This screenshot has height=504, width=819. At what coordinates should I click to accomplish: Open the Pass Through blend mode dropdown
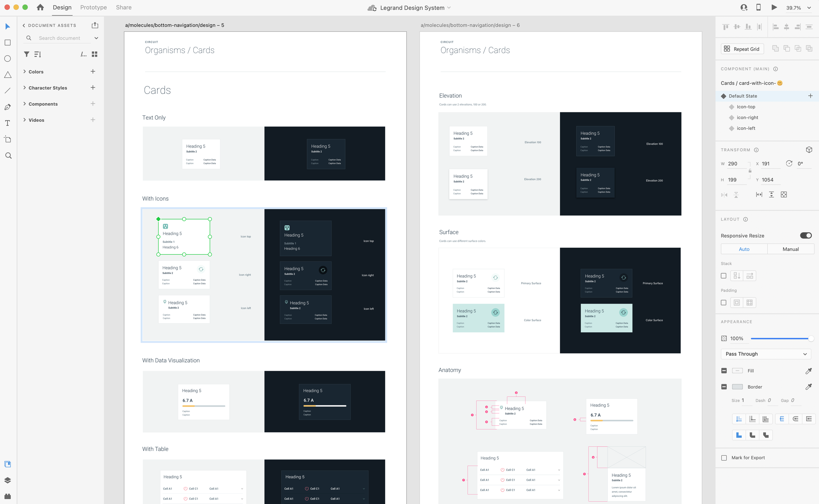point(766,354)
